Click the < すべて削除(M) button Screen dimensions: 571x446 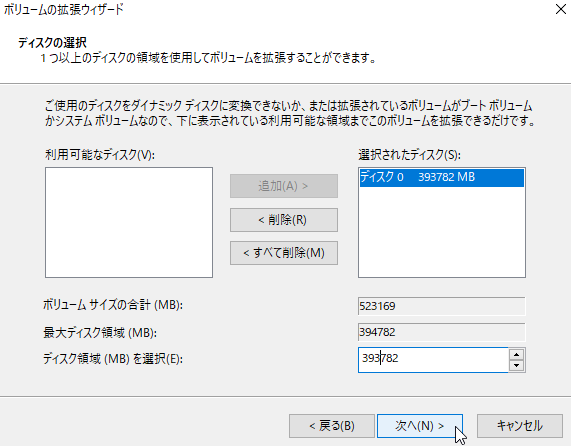284,253
